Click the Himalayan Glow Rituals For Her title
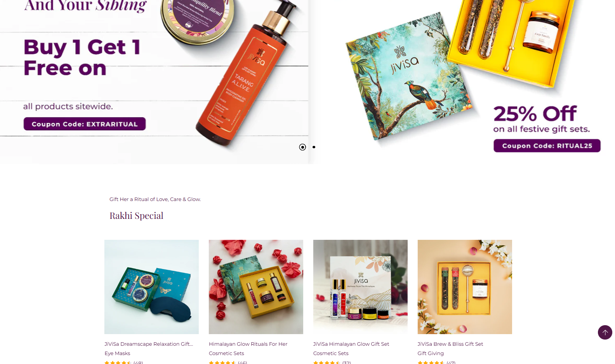Image resolution: width=615 pixels, height=364 pixels. pos(248,344)
